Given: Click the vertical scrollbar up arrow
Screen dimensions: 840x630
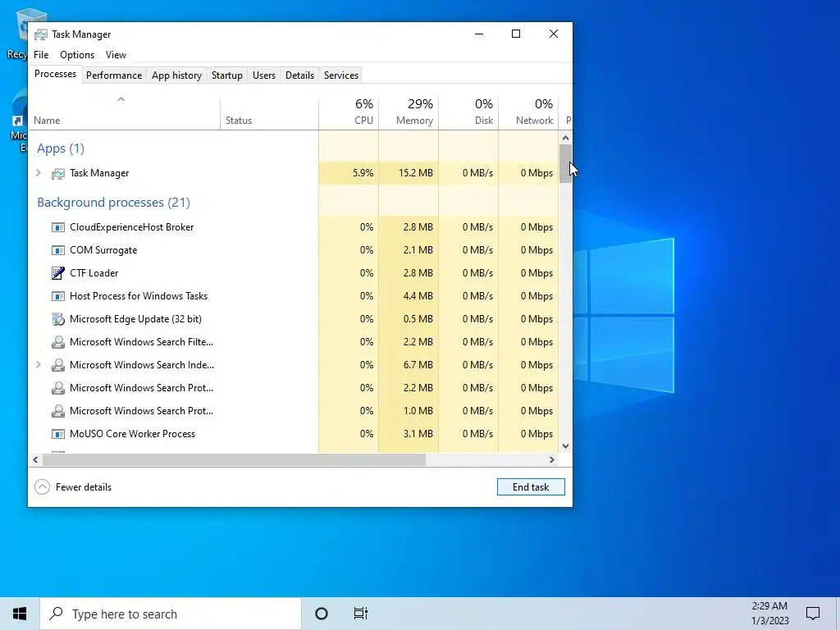Looking at the screenshot, I should click(566, 138).
